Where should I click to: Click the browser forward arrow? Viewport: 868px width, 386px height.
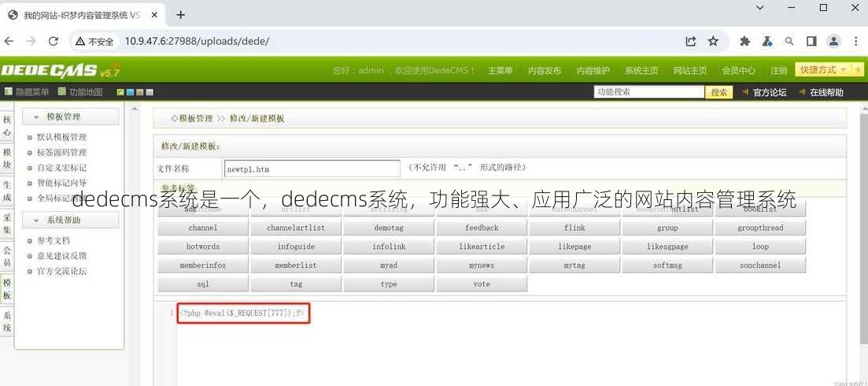point(31,41)
